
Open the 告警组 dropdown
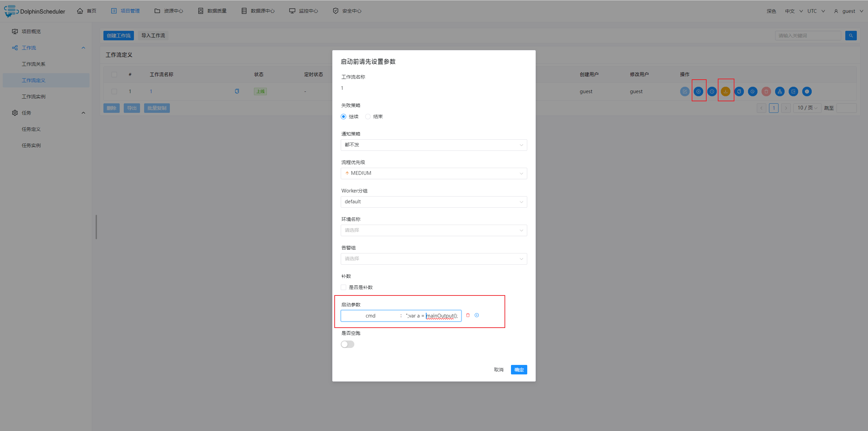[434, 259]
